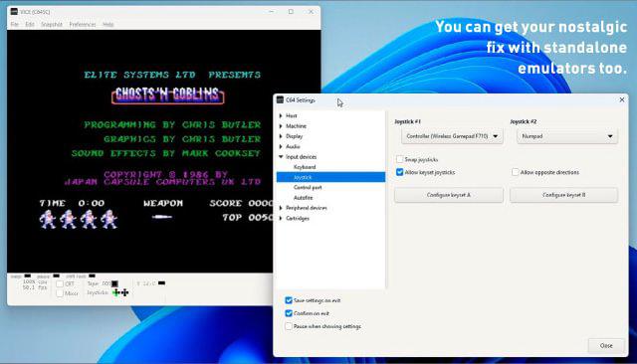637x364 pixels.
Task: Click the tape control box next to the Tape counter
Action: (114, 283)
